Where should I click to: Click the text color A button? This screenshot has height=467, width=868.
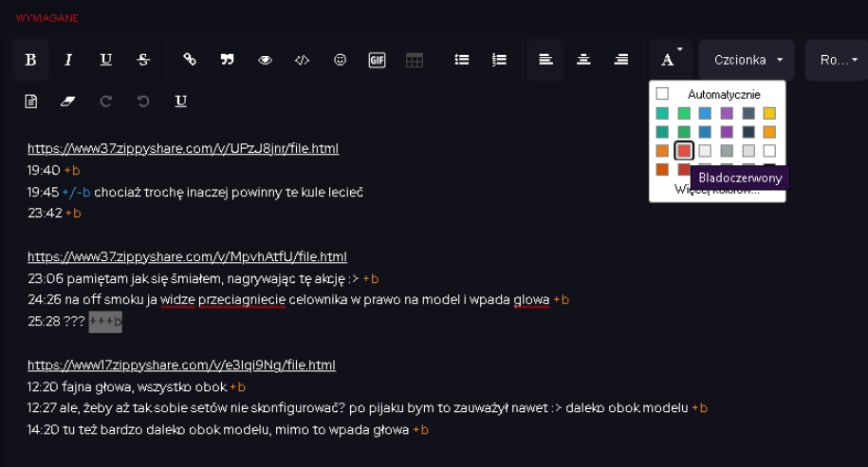(x=671, y=60)
